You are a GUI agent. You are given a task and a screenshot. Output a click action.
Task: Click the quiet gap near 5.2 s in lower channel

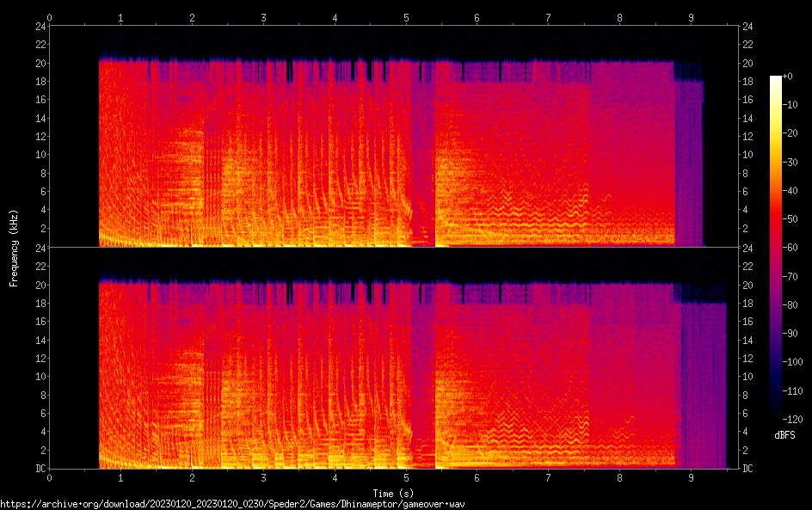coord(421,378)
